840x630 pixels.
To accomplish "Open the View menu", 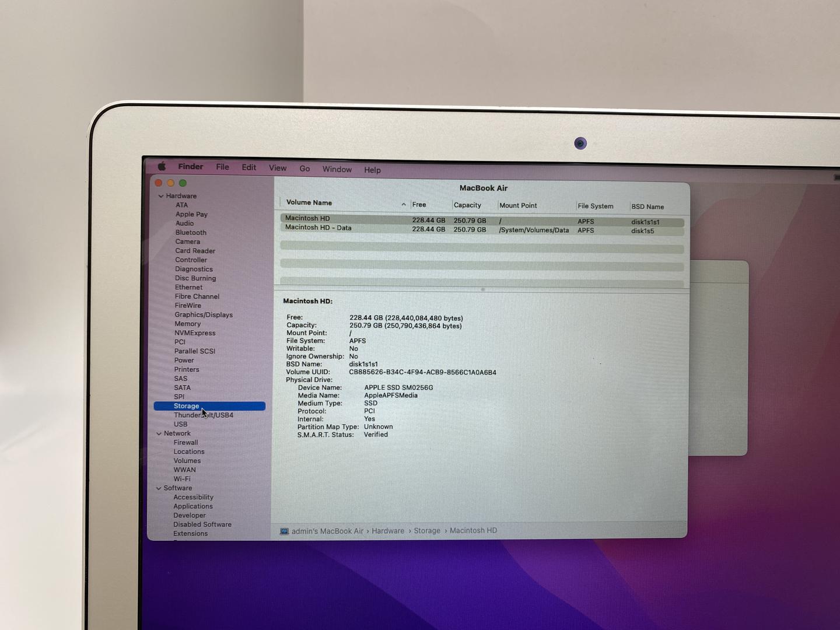I will [278, 168].
